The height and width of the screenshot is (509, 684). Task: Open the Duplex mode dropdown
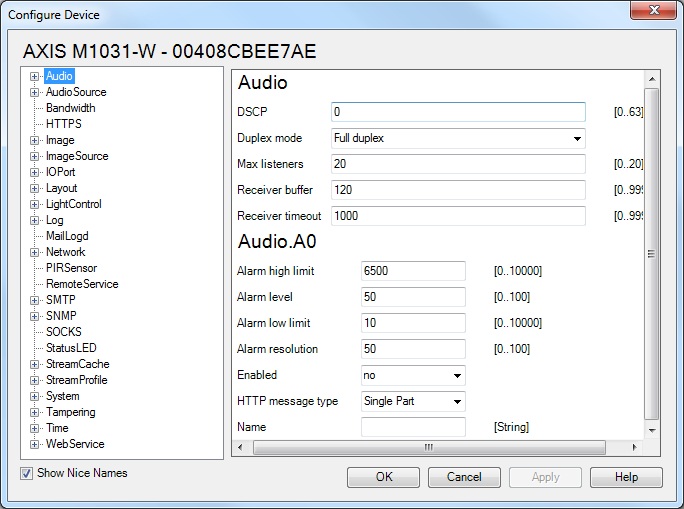point(458,138)
